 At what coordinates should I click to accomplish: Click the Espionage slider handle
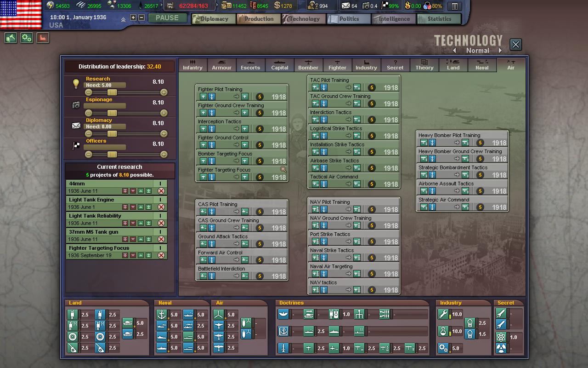coord(112,113)
